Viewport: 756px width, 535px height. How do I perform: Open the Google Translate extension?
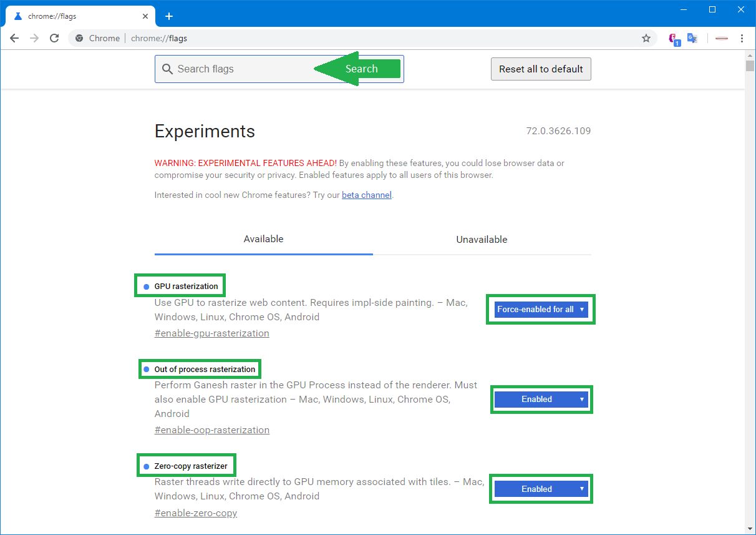pyautogui.click(x=692, y=38)
